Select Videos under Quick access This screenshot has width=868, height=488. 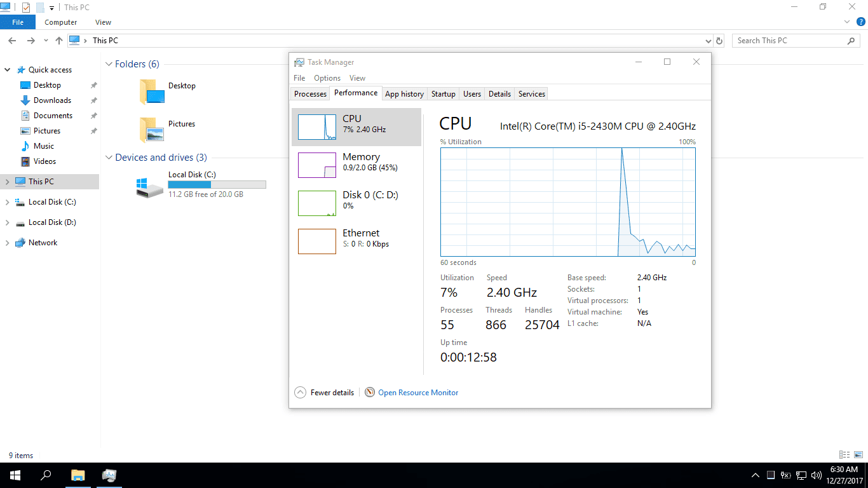click(x=44, y=161)
